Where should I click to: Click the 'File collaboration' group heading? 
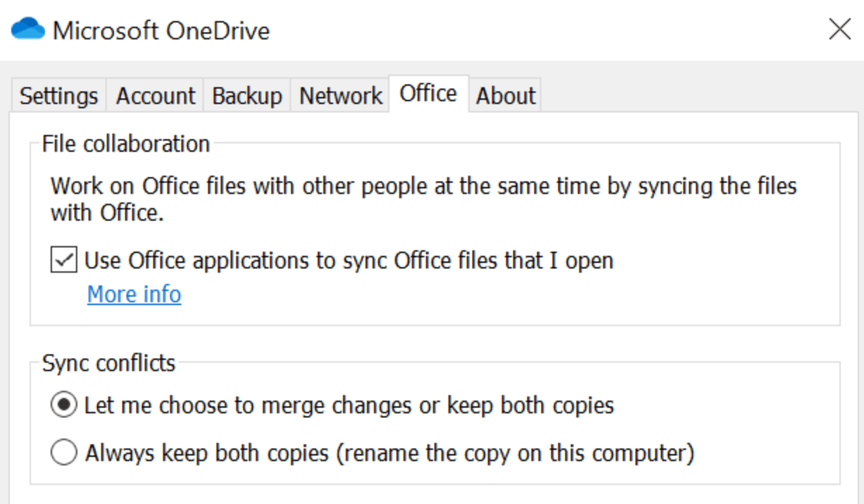(126, 143)
